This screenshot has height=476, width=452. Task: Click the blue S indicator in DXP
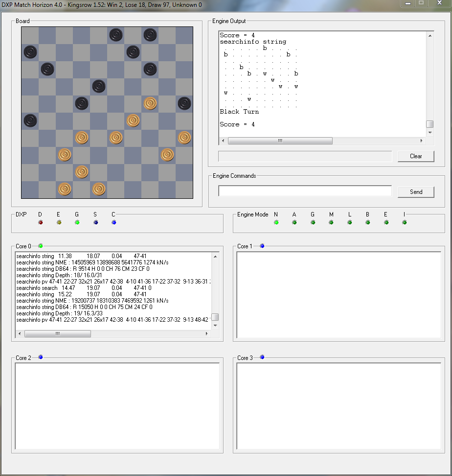95,222
